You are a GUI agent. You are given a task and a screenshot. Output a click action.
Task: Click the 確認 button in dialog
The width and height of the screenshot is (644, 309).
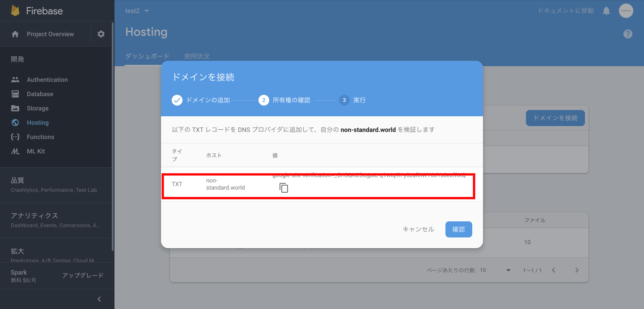(x=459, y=229)
